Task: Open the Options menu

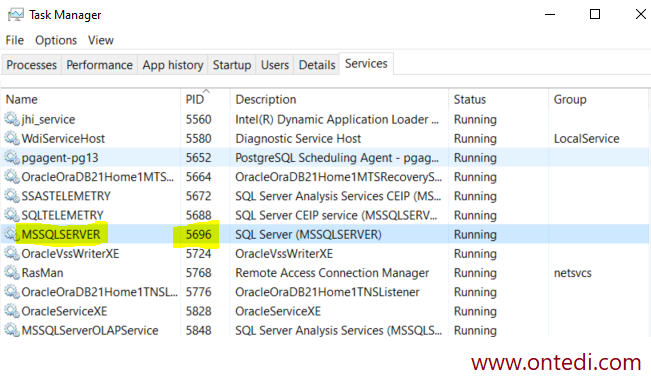Action: click(56, 40)
